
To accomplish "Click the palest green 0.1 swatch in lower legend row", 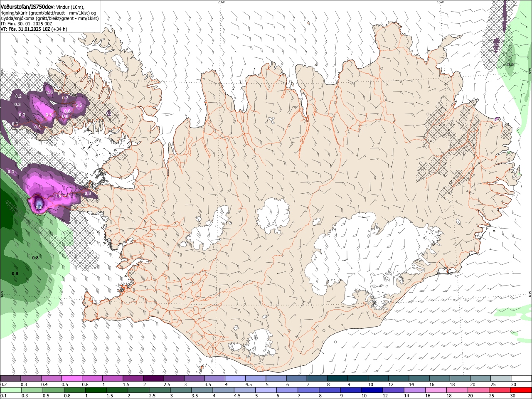I will coord(11,390).
